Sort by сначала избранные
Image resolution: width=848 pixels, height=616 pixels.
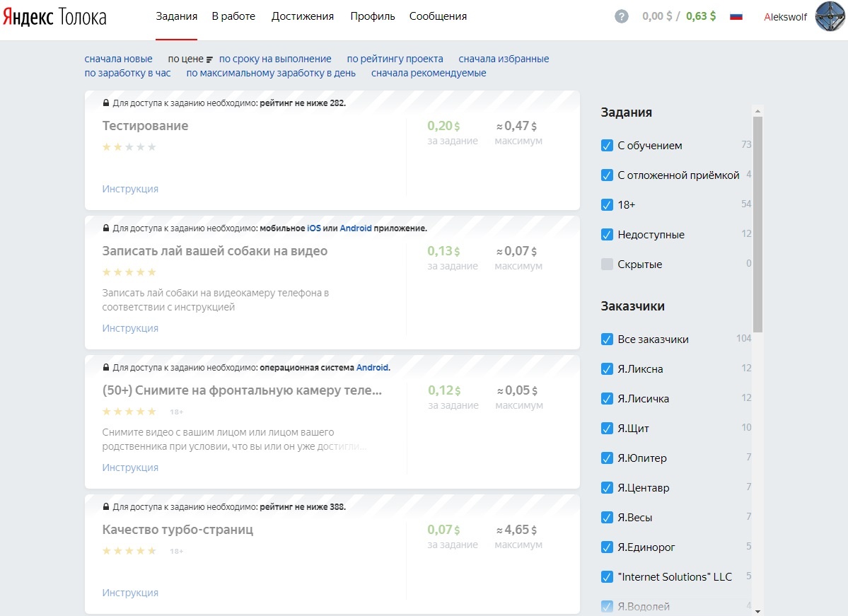(x=504, y=59)
